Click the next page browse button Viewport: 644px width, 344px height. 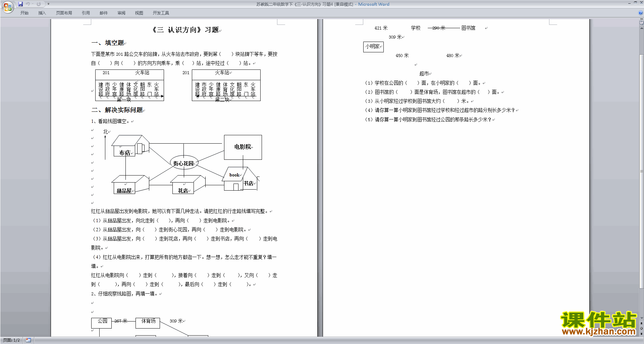[x=641, y=334]
